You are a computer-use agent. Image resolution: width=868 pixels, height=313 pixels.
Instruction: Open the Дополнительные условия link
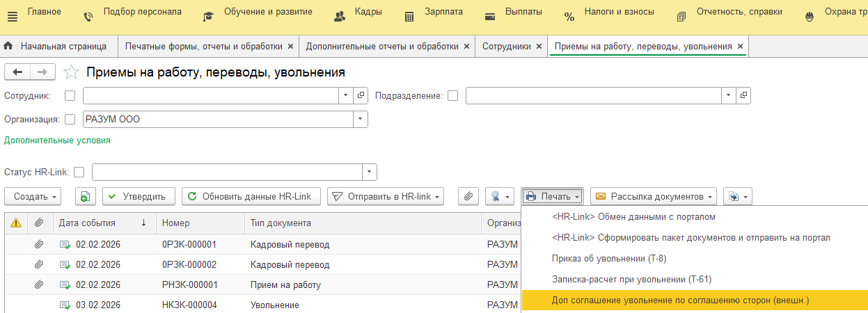click(x=57, y=140)
